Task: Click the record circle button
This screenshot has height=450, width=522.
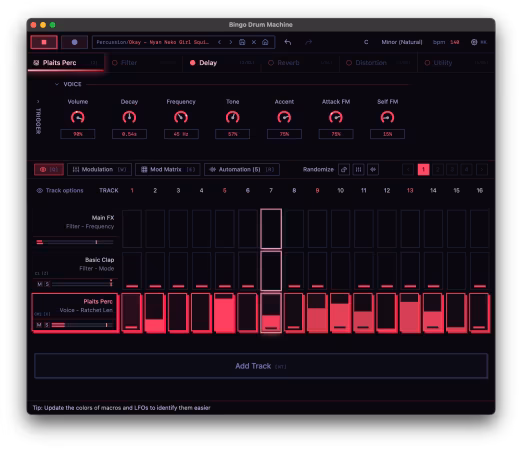Action: pos(74,42)
